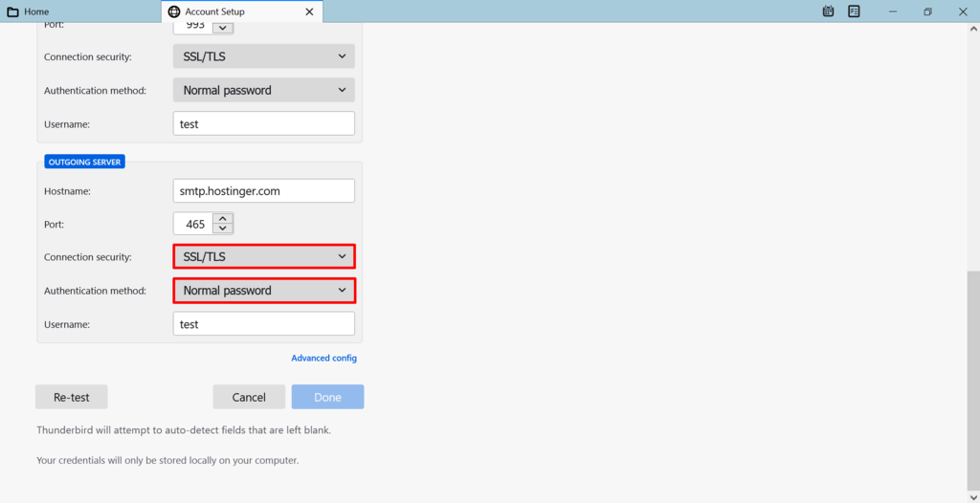The image size is (980, 503).
Task: Click the globe icon on Account Setup tab
Action: coord(174,11)
